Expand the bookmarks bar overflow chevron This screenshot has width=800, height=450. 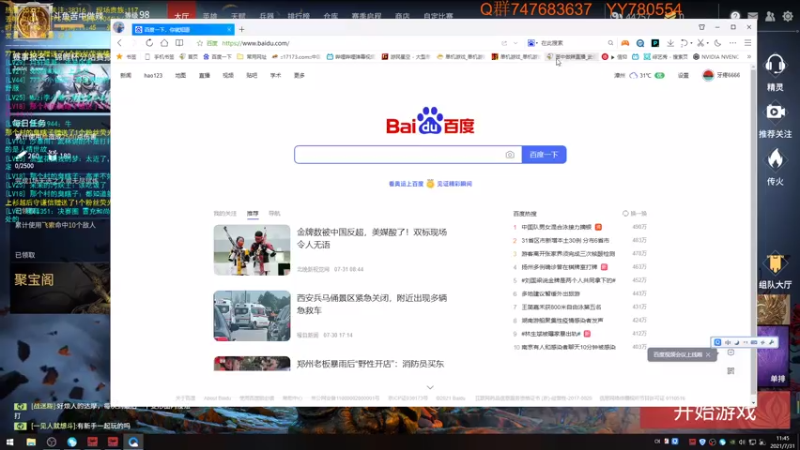pos(749,57)
